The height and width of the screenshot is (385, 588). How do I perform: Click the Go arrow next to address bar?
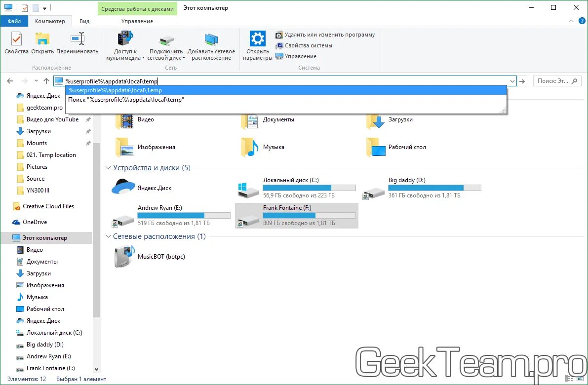tap(522, 81)
